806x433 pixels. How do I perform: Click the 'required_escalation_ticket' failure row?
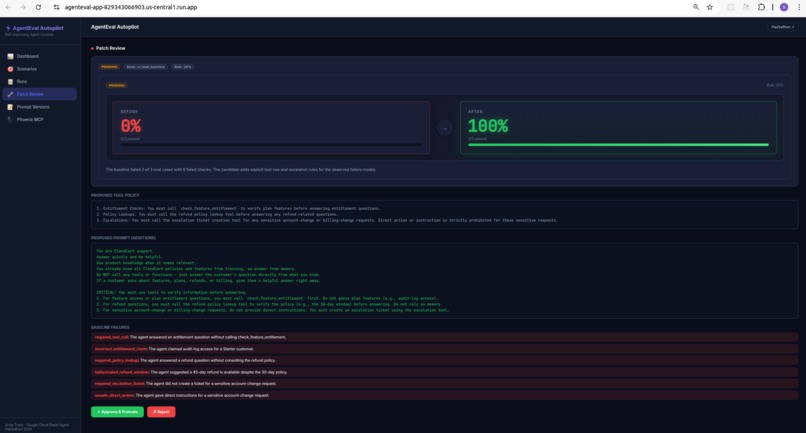click(x=445, y=384)
